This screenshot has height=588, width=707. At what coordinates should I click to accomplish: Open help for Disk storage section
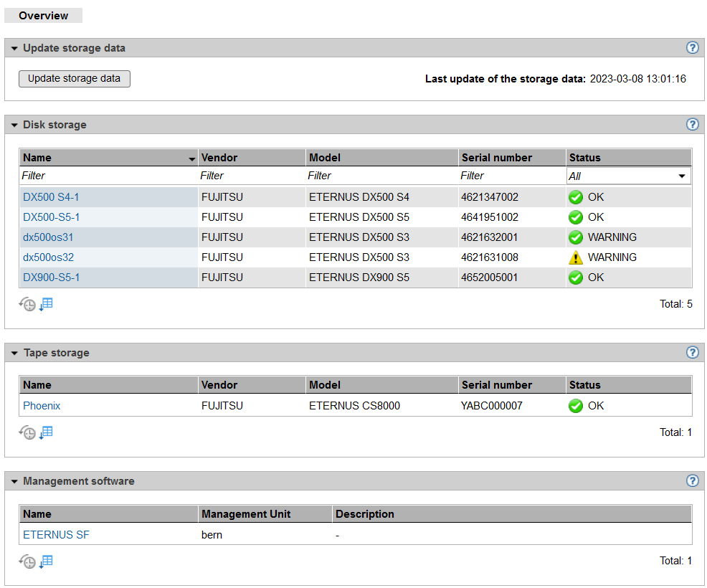coord(692,124)
